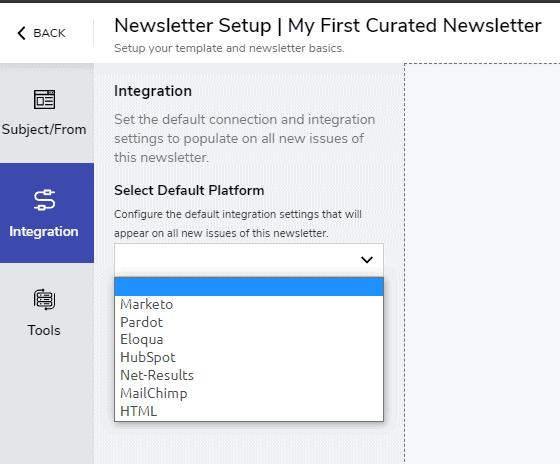Toggle the Select Default Platform dropdown

[249, 260]
